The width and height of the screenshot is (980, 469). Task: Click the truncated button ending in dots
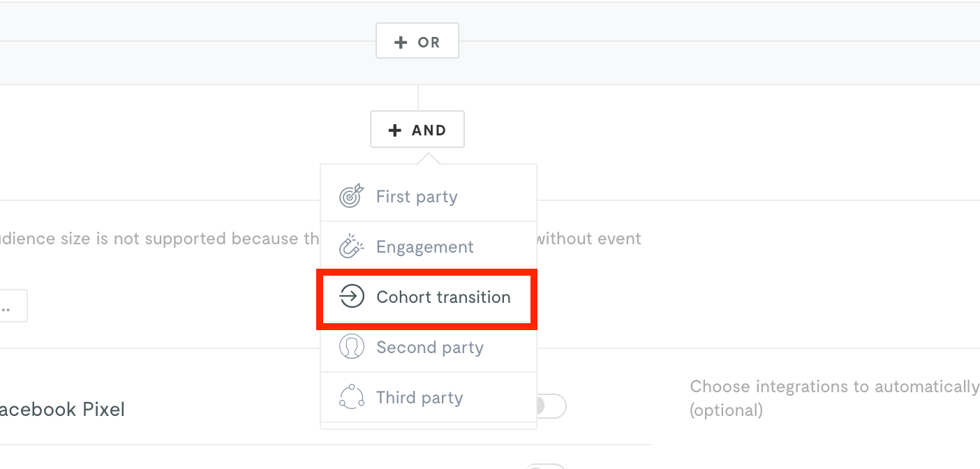pos(13,306)
